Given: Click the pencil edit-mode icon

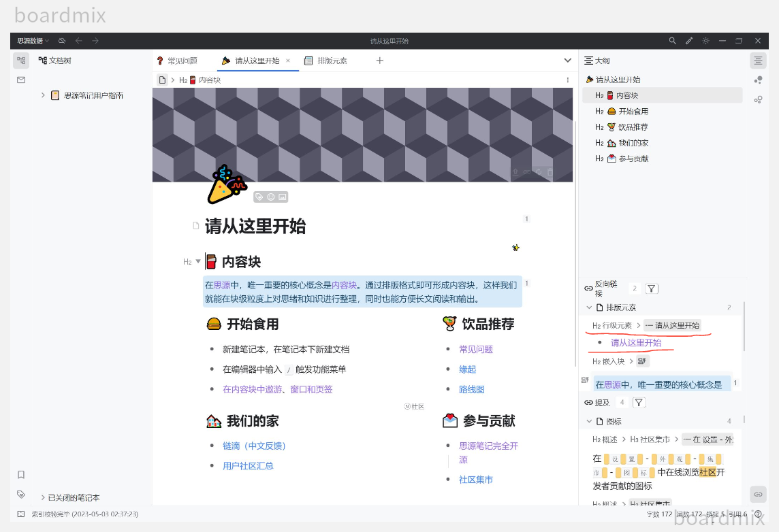Looking at the screenshot, I should 688,41.
